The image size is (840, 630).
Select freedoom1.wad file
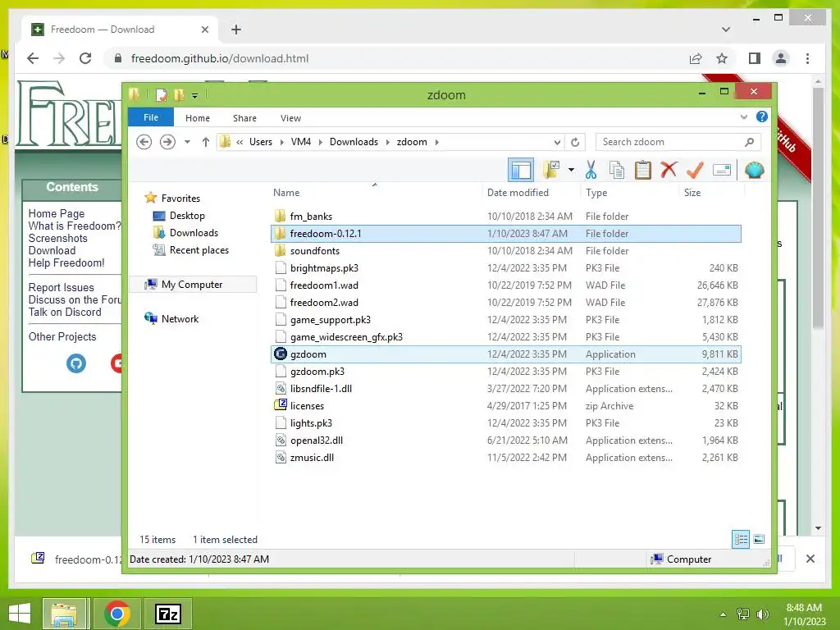323,285
